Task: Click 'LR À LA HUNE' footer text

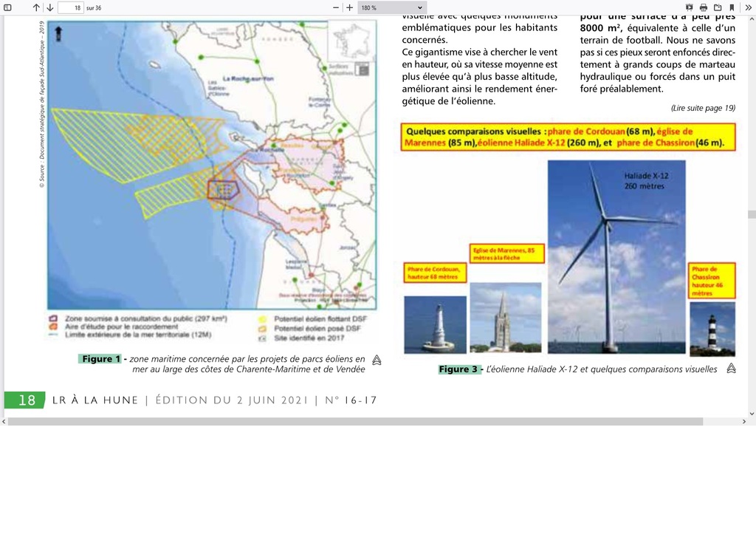Action: coord(95,400)
